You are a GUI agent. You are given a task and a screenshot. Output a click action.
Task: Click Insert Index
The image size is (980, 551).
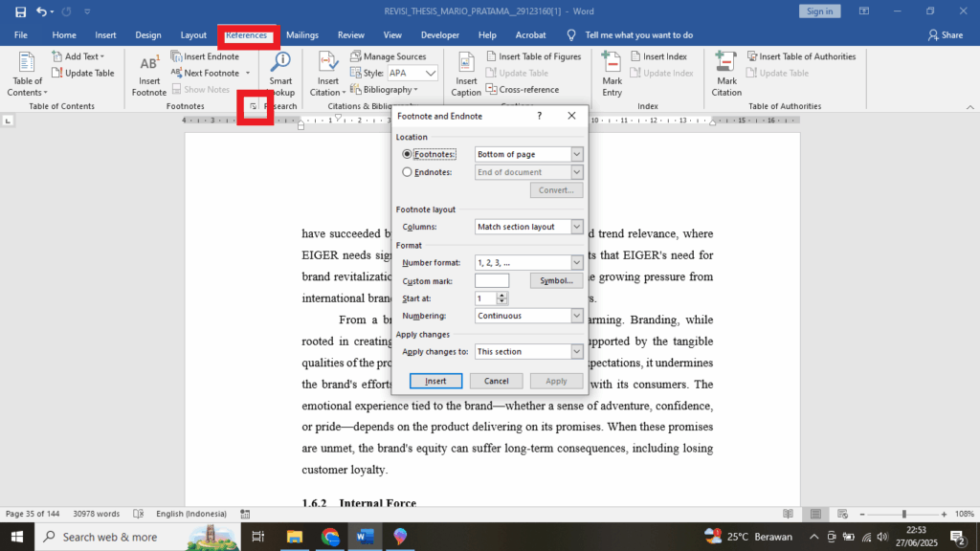pos(658,56)
